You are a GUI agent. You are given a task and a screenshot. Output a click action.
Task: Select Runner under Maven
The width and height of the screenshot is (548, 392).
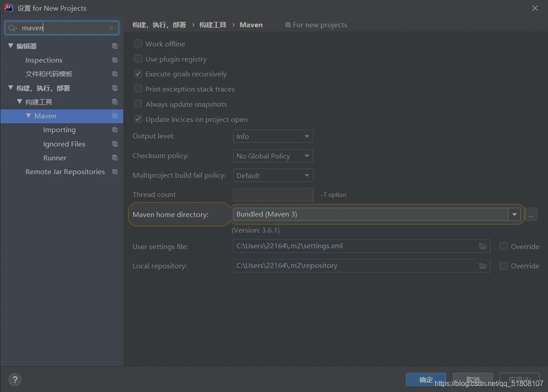[x=55, y=158]
